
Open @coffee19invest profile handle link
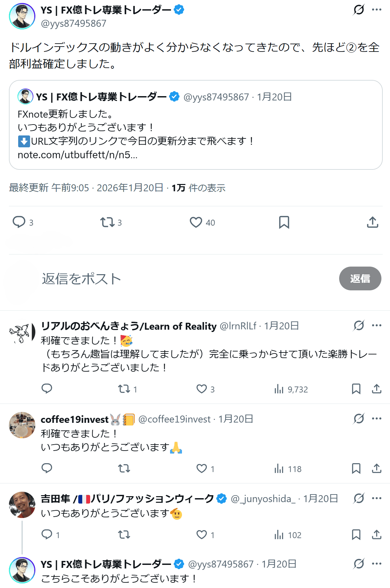[x=174, y=419]
